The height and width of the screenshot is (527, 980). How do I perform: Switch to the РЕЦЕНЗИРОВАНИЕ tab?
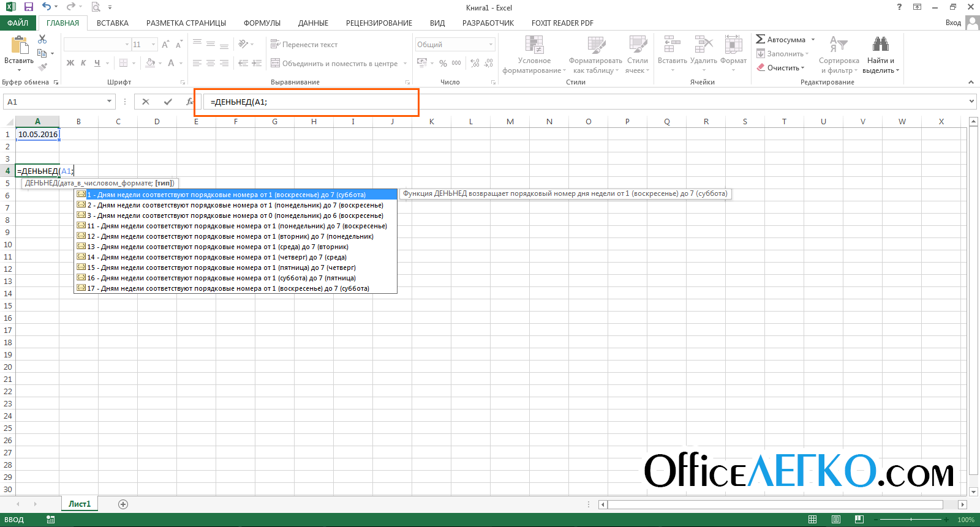pyautogui.click(x=379, y=23)
